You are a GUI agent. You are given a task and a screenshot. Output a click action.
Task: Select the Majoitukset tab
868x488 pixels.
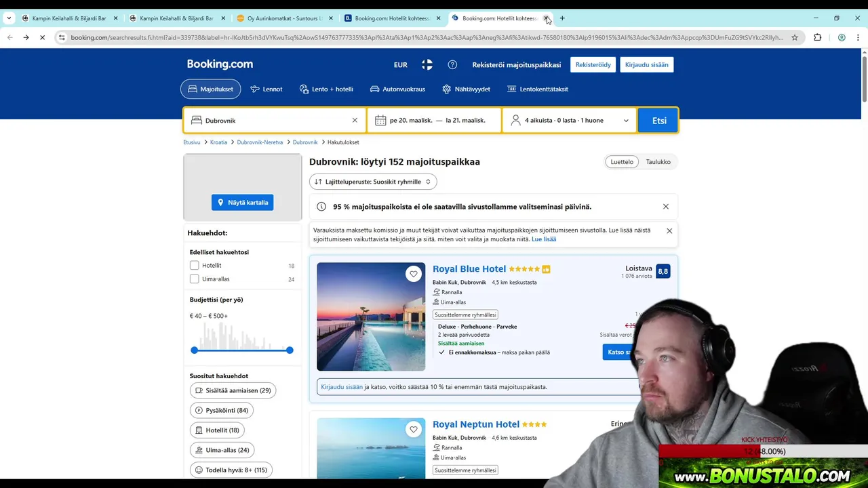click(x=210, y=89)
